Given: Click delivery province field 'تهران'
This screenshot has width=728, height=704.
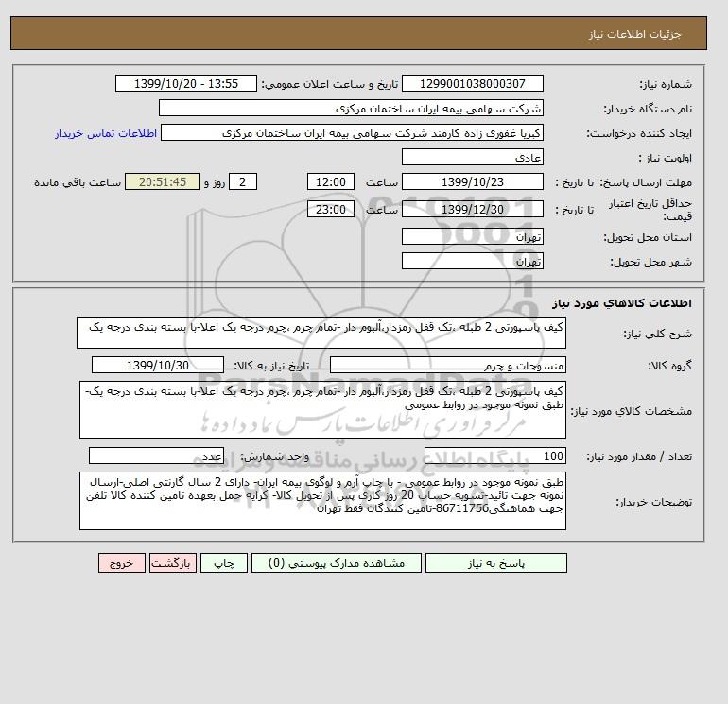Looking at the screenshot, I should click(x=472, y=236).
